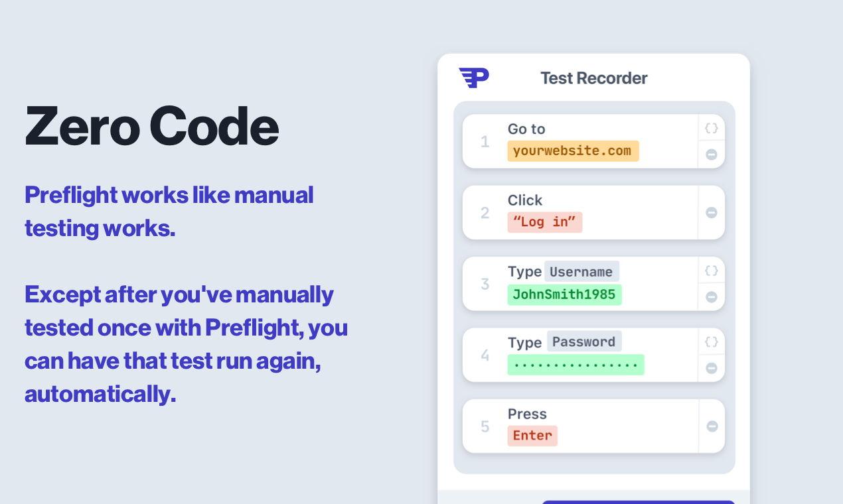
Task: Open code braces icon on Password step
Action: click(x=711, y=342)
